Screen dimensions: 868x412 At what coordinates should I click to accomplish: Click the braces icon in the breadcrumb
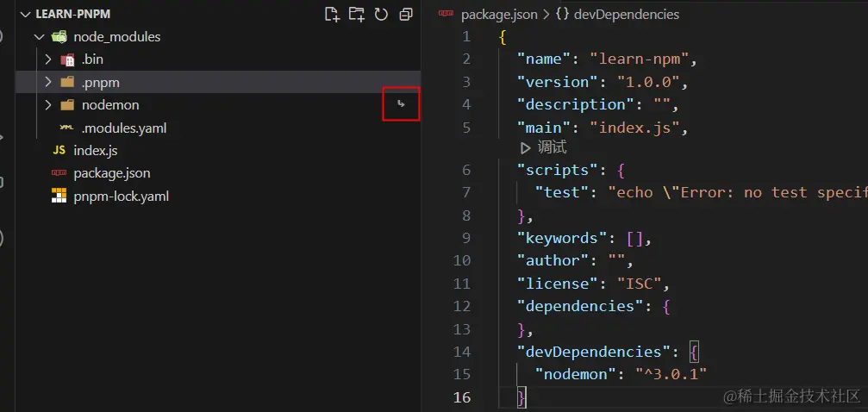pyautogui.click(x=562, y=15)
